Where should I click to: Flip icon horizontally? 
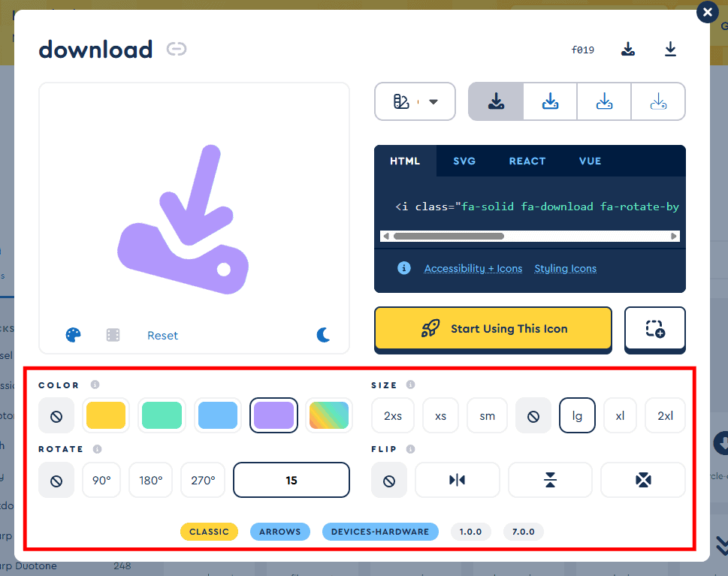(457, 480)
